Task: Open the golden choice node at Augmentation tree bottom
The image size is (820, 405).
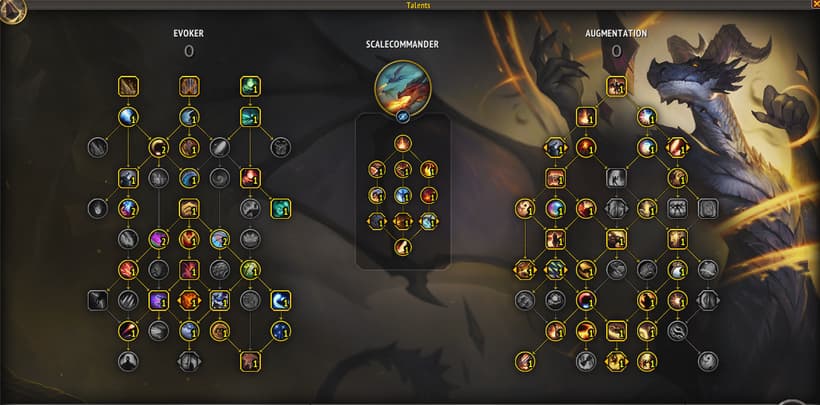Action: point(617,362)
